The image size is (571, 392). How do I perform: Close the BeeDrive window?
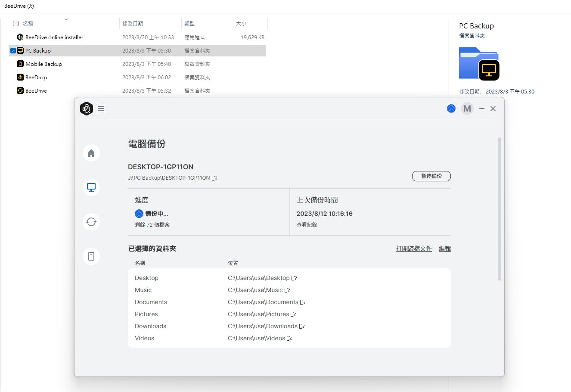pyautogui.click(x=493, y=109)
